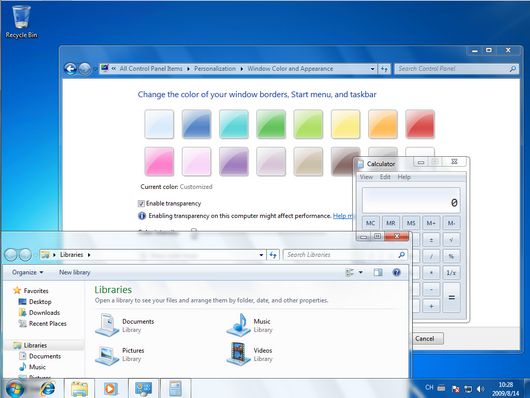Click the Search Control Panel field

pos(457,69)
